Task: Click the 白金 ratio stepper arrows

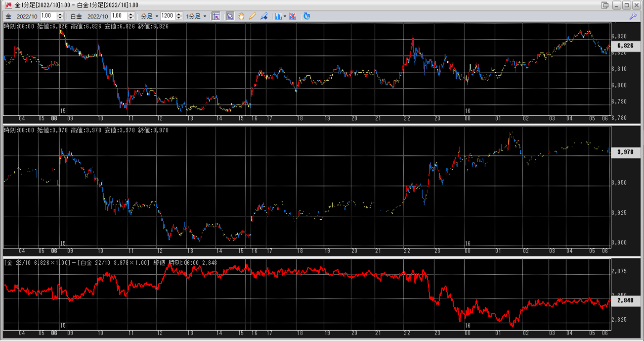Action: pos(132,16)
